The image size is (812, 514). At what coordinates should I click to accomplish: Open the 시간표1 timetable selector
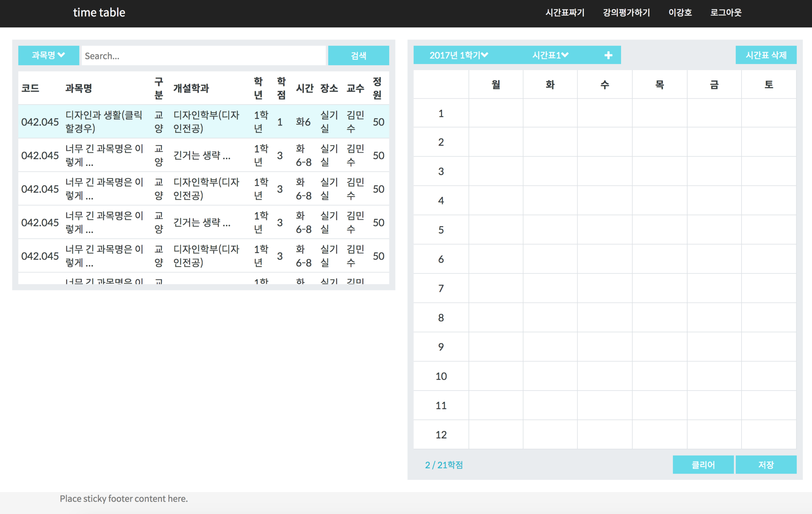click(550, 55)
